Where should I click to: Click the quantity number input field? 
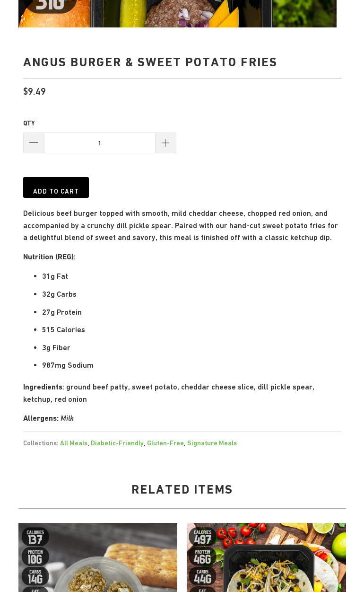(x=99, y=143)
